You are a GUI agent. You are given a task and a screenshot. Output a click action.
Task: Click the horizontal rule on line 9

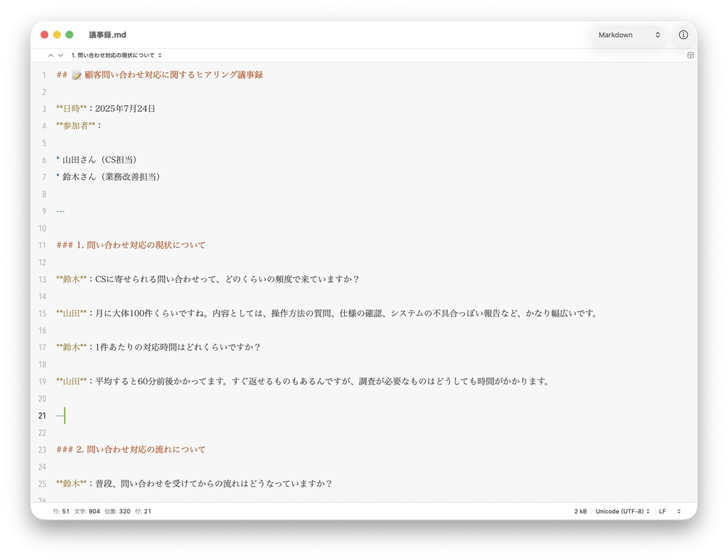60,210
